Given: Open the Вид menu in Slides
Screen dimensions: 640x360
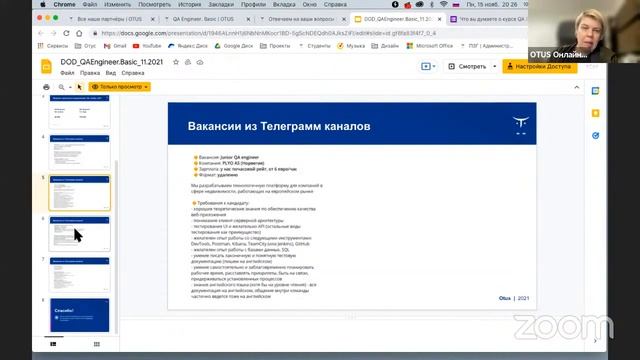Looking at the screenshot, I should tap(111, 73).
